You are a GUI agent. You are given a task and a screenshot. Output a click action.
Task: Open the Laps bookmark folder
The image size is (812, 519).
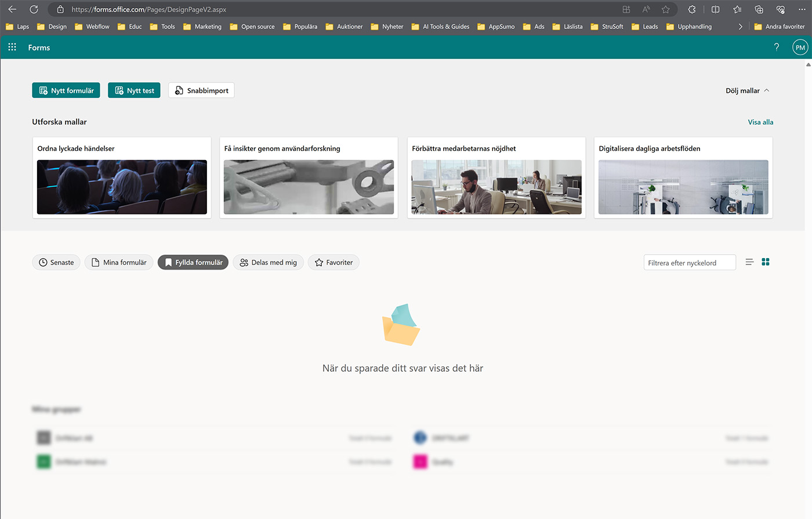[17, 27]
